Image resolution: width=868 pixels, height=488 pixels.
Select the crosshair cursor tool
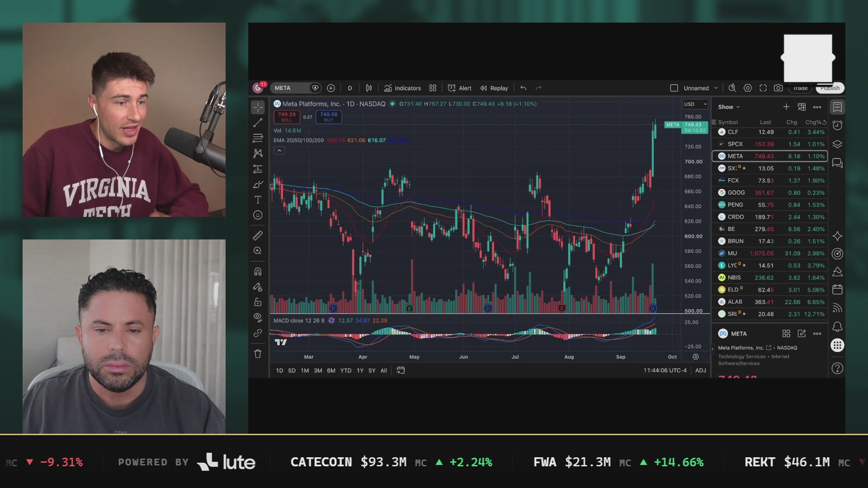258,107
